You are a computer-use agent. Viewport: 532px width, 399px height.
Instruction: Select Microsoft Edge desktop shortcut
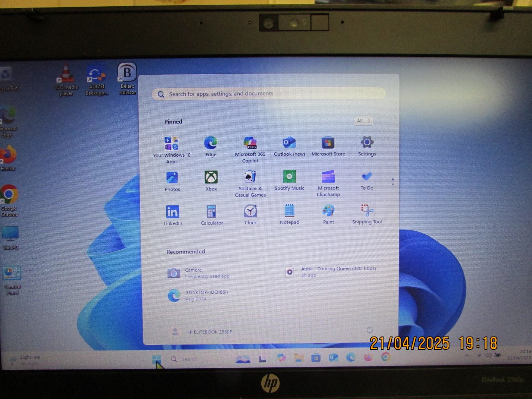point(8,122)
